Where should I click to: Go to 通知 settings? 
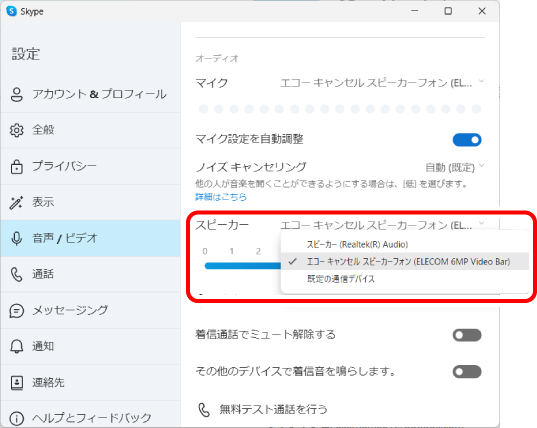pos(90,347)
